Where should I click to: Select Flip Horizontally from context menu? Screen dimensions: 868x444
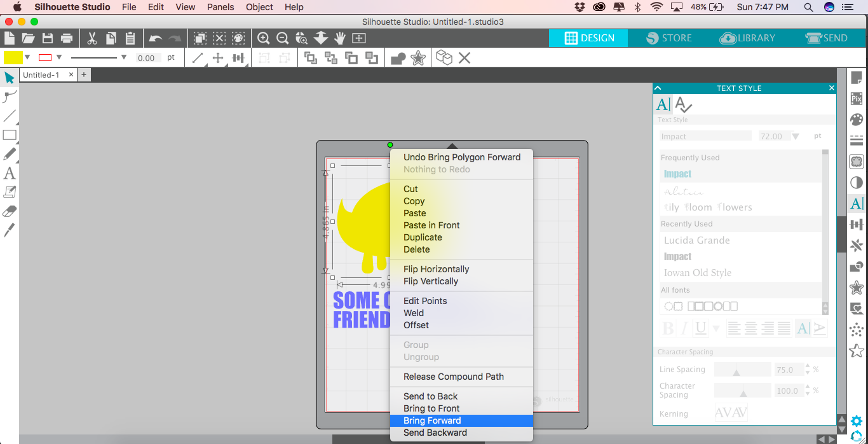(436, 269)
